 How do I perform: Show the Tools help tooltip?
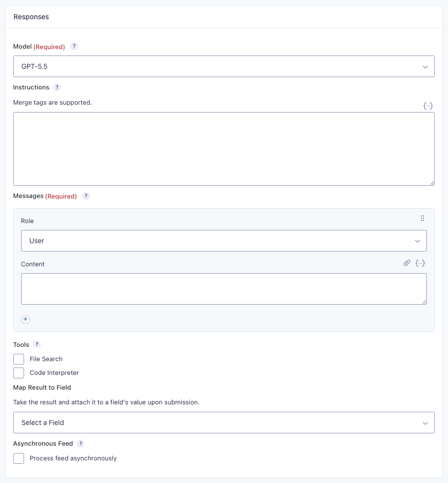[x=37, y=345]
